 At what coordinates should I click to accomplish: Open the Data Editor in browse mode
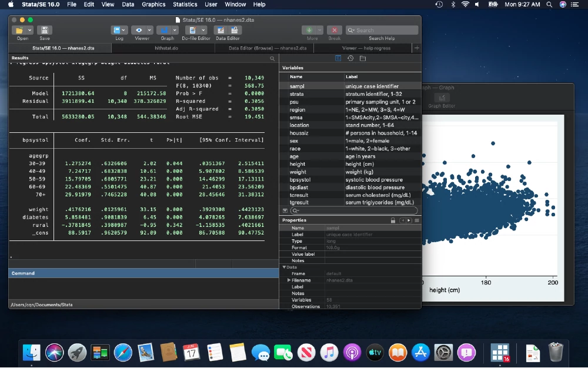(235, 31)
